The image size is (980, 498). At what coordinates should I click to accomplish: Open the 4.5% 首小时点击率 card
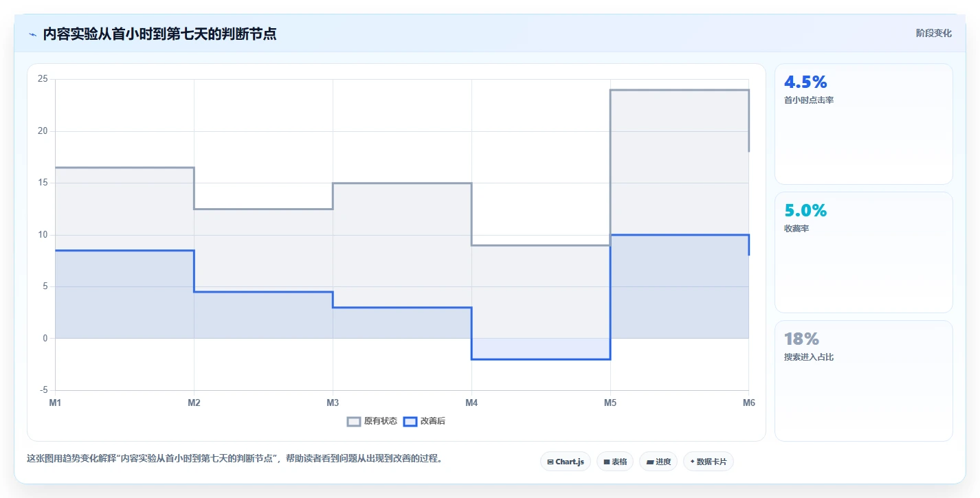tap(864, 124)
